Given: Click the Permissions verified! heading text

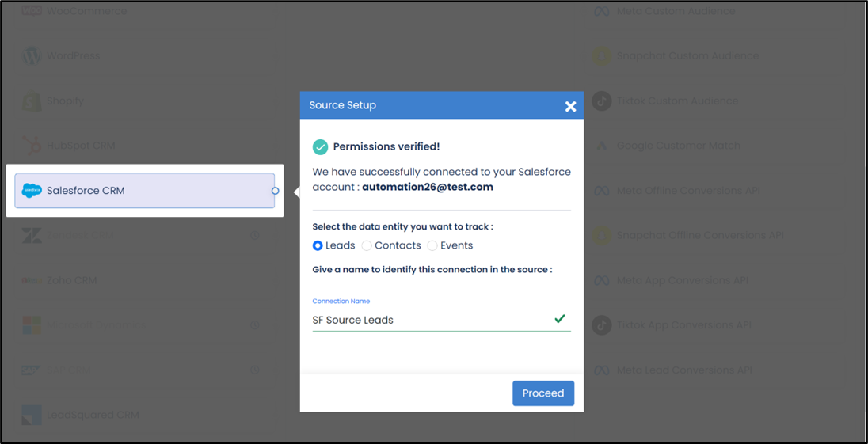Looking at the screenshot, I should point(386,146).
